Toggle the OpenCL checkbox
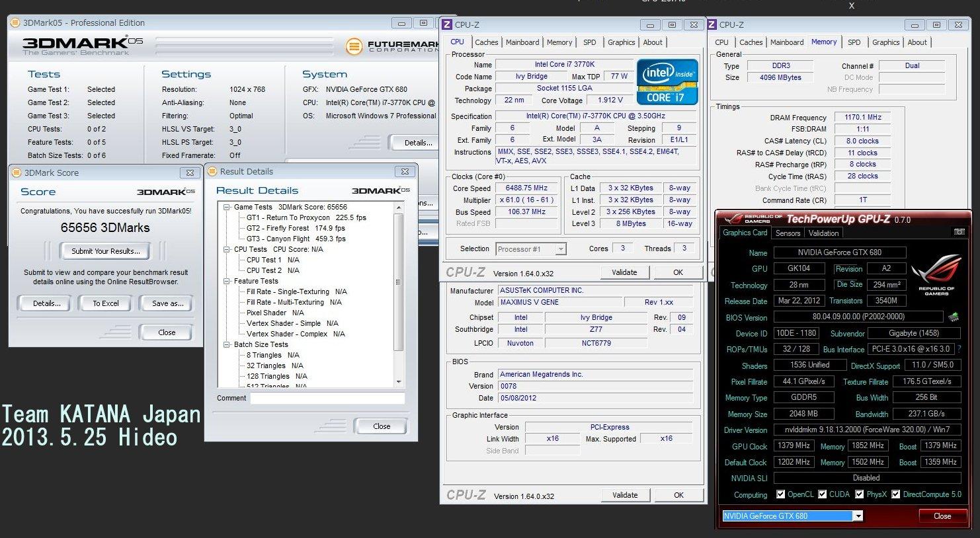Image resolution: width=980 pixels, height=538 pixels. (x=781, y=494)
